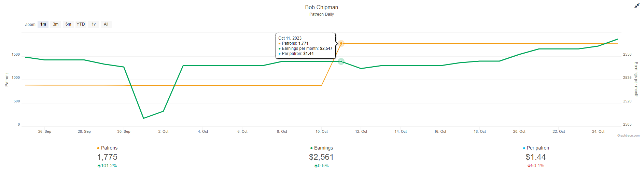Screen dimensions: 644x170
Task: Set zoom range to 1y
Action: click(94, 24)
